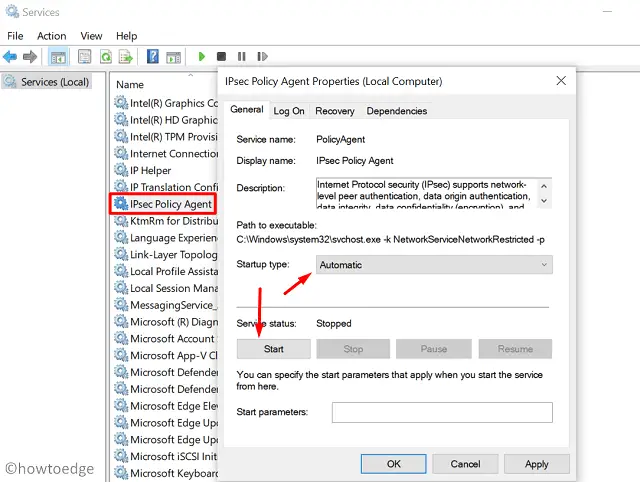
Task: Click the Refresh toolbar icon
Action: 106,56
